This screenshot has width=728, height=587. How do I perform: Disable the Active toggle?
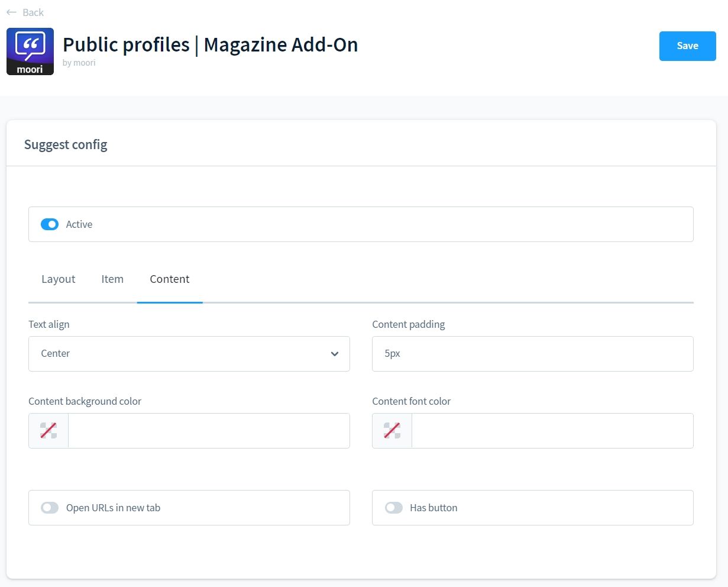coord(50,224)
